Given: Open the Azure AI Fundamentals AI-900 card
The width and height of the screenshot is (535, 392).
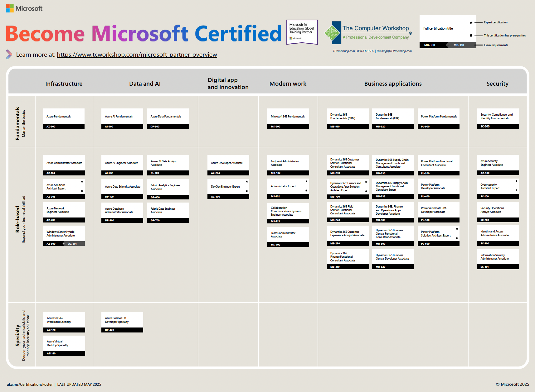Looking at the screenshot, I should tap(122, 118).
